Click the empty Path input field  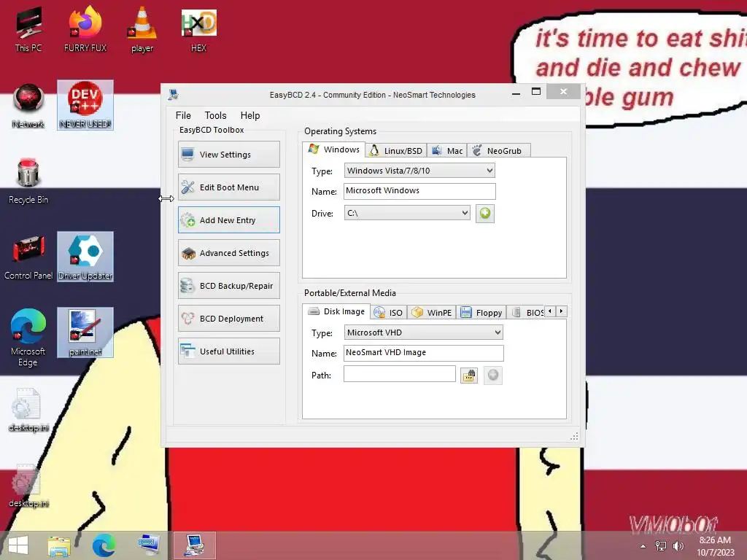[400, 374]
